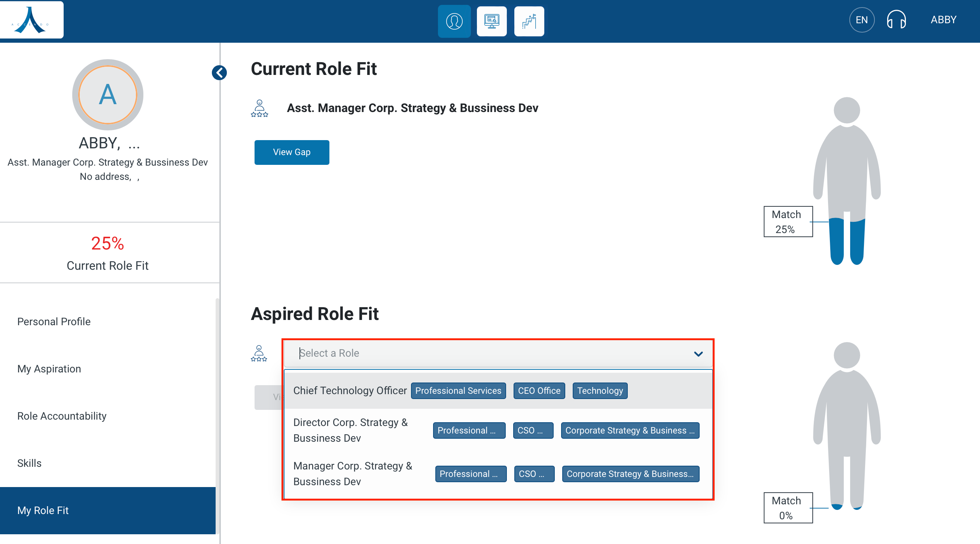Open ABBY user menu in header
This screenshot has width=980, height=544.
coord(943,20)
